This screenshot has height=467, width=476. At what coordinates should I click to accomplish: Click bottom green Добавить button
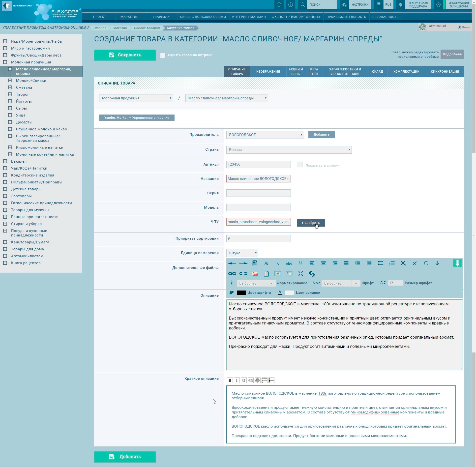pos(125,457)
